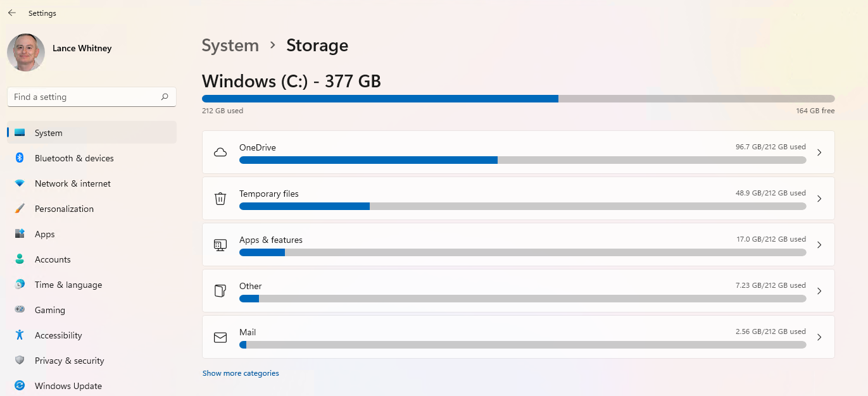Click the Windows C: usage bar

click(518, 99)
